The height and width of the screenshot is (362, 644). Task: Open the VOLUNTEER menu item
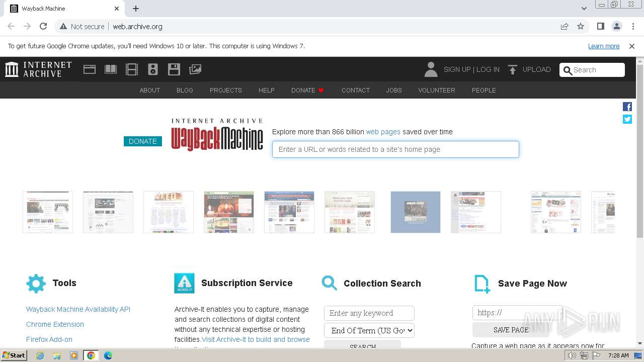click(437, 90)
